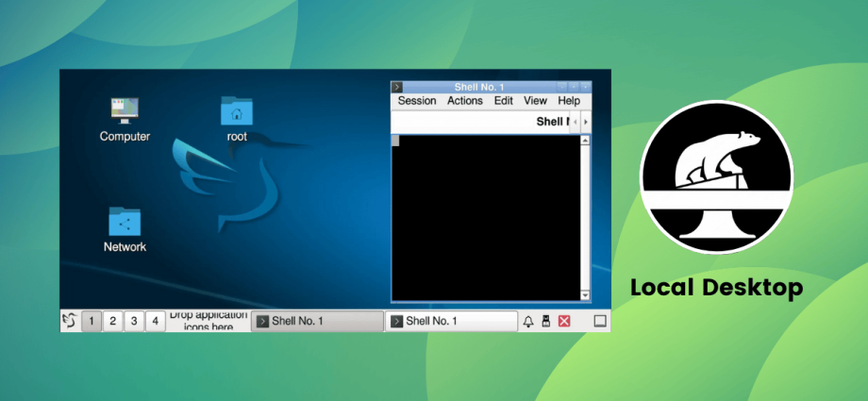Open the Shell No. 1 window menu icon in its title bar
Image resolution: width=868 pixels, height=401 pixels.
tap(397, 88)
